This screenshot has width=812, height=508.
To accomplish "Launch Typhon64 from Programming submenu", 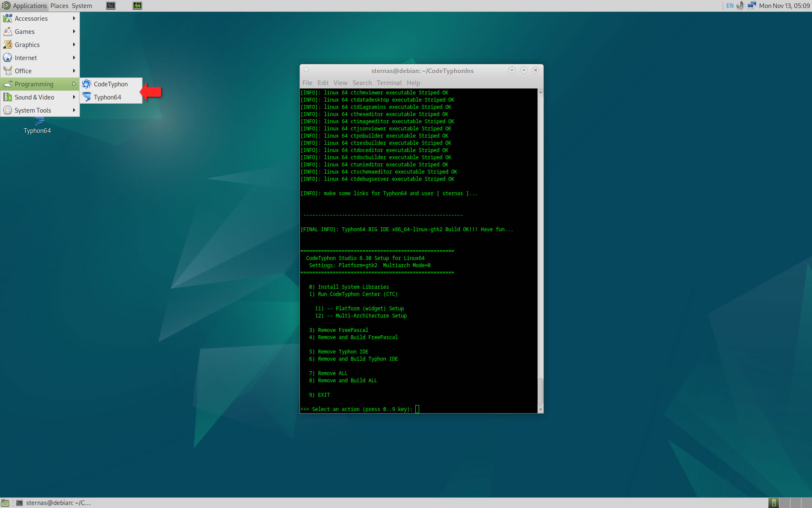I will (x=111, y=97).
